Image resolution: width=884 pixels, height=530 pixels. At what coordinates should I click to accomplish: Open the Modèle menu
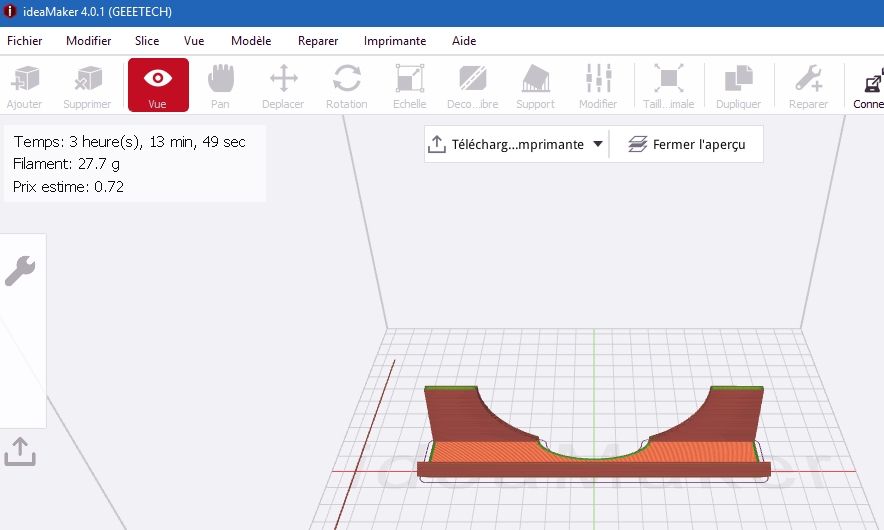[x=251, y=41]
